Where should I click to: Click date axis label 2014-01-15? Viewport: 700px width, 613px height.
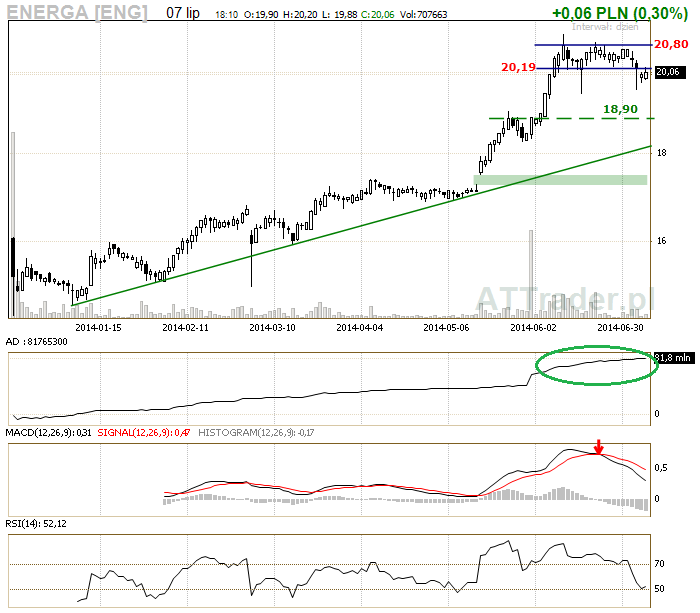point(98,328)
